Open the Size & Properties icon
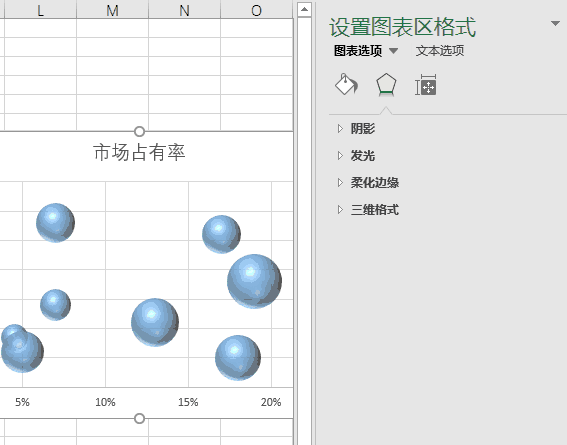 tap(426, 85)
